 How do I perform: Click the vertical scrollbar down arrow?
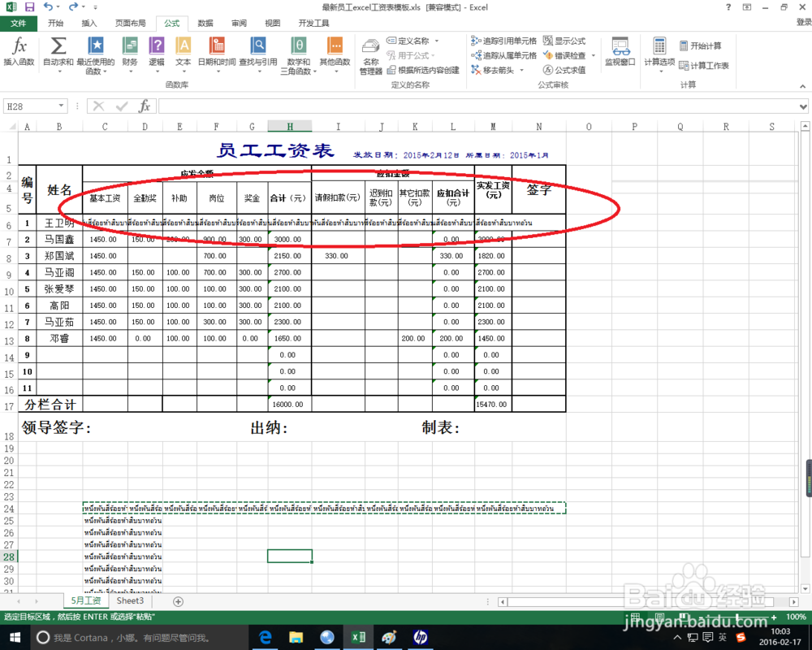pyautogui.click(x=805, y=588)
